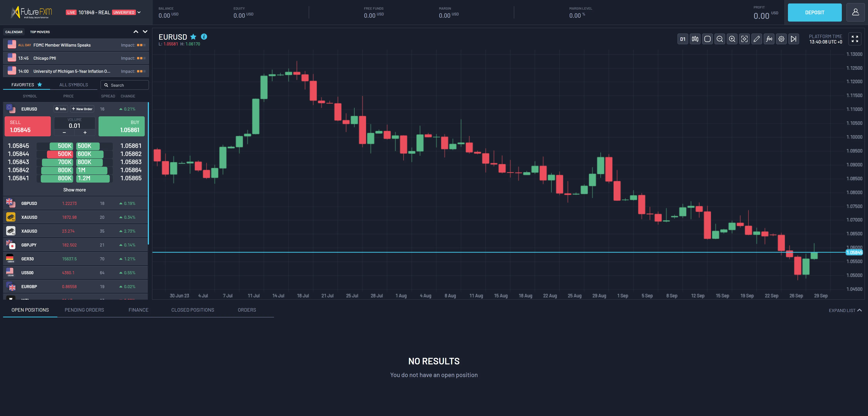Select the XAGUSD symbol row
Screen dimensions: 868x416
[x=75, y=231]
